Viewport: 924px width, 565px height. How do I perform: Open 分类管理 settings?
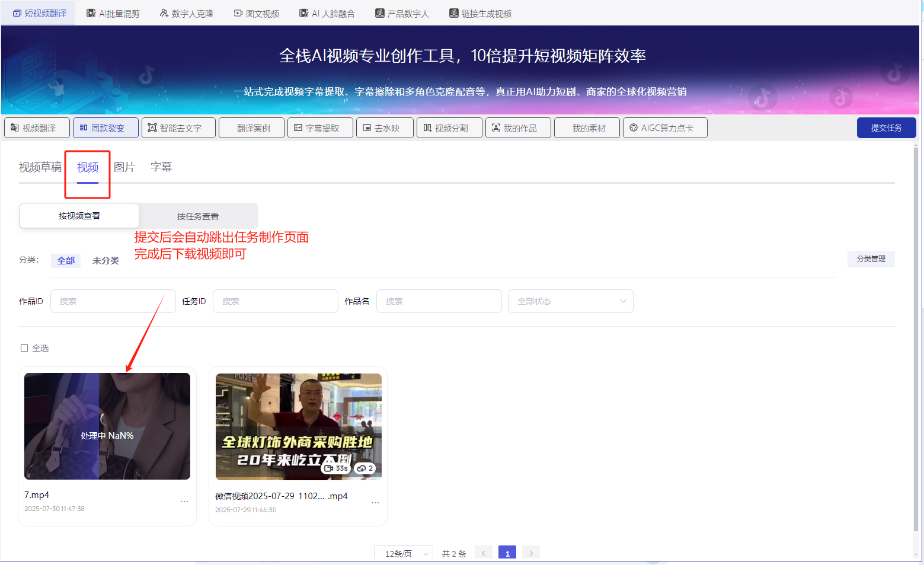[x=871, y=259]
